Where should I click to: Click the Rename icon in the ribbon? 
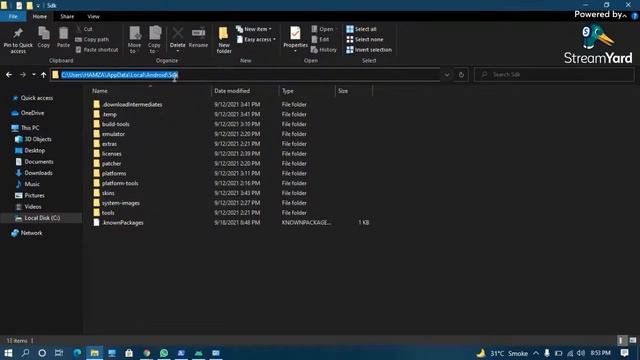[x=198, y=38]
